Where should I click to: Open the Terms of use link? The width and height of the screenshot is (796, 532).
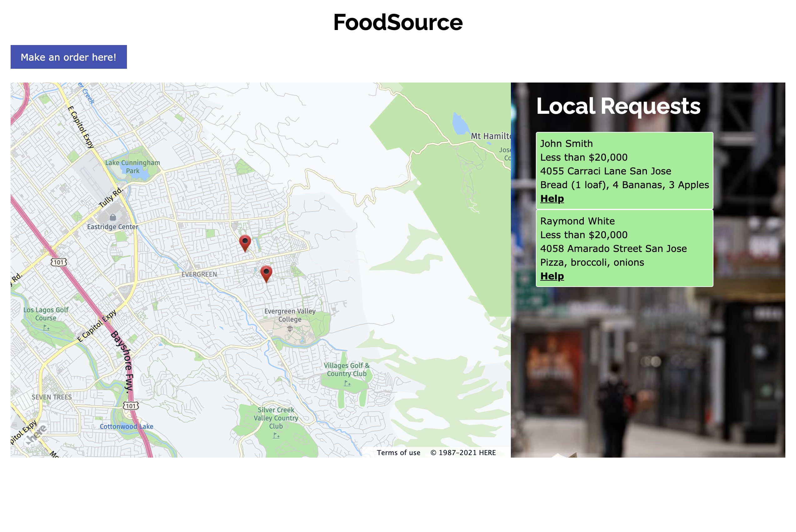pos(398,453)
